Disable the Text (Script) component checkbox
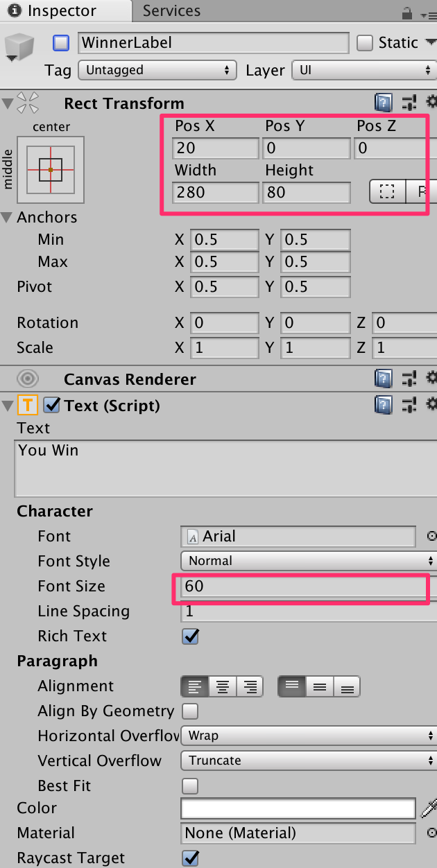The image size is (437, 868). pyautogui.click(x=51, y=406)
